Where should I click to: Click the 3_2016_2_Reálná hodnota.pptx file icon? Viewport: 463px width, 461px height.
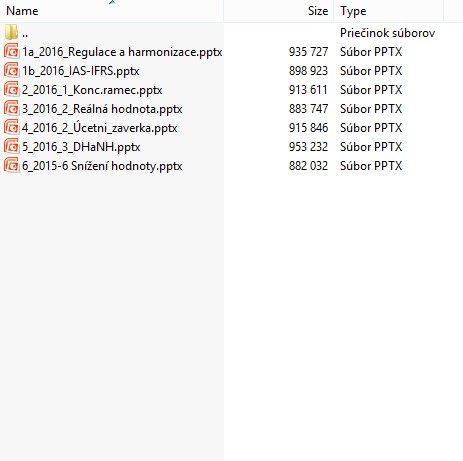(11, 109)
